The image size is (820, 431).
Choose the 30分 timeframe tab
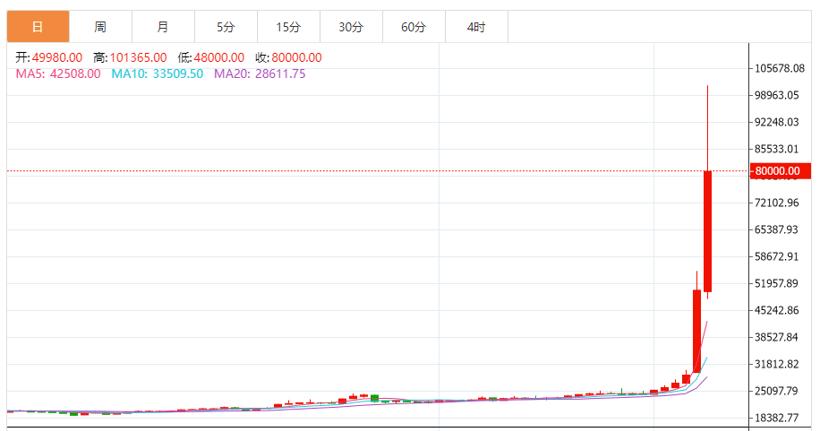[x=351, y=27]
